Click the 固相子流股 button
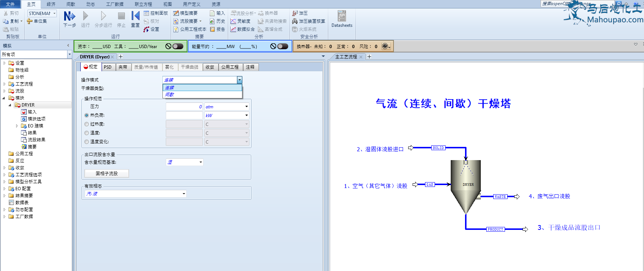 [107, 173]
